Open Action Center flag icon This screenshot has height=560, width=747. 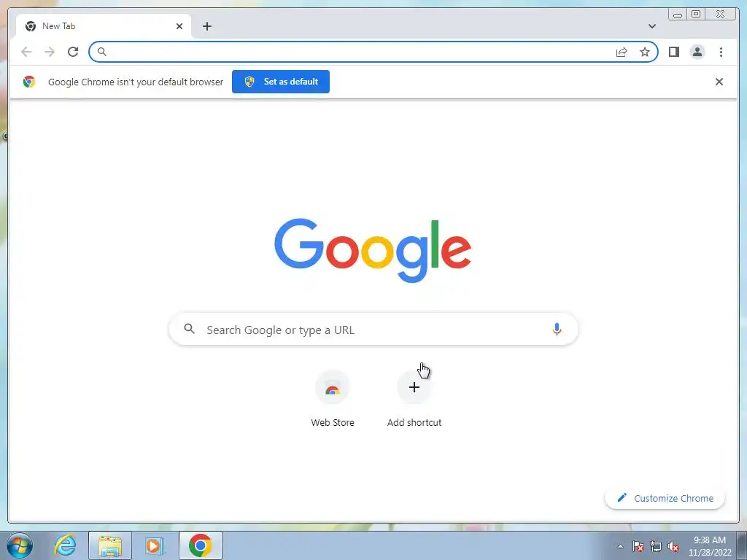(x=638, y=546)
